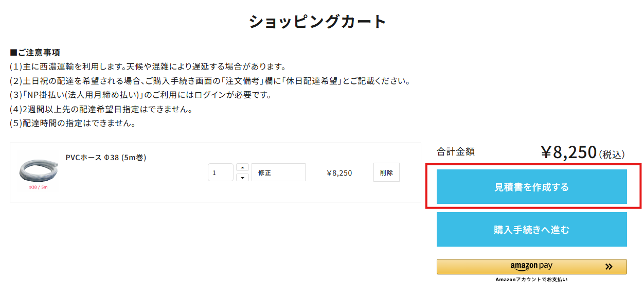This screenshot has width=644, height=294.
Task: Click the ショッピングカート page heading
Action: [317, 22]
